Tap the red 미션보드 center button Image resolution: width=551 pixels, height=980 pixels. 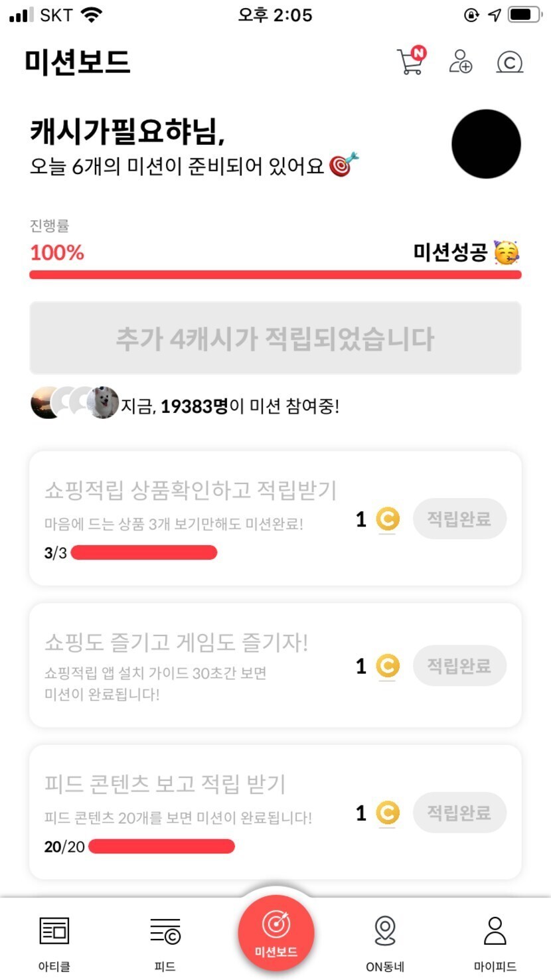(x=275, y=933)
